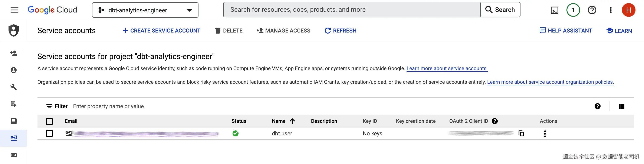Click the Delete toolbar button

click(x=229, y=31)
